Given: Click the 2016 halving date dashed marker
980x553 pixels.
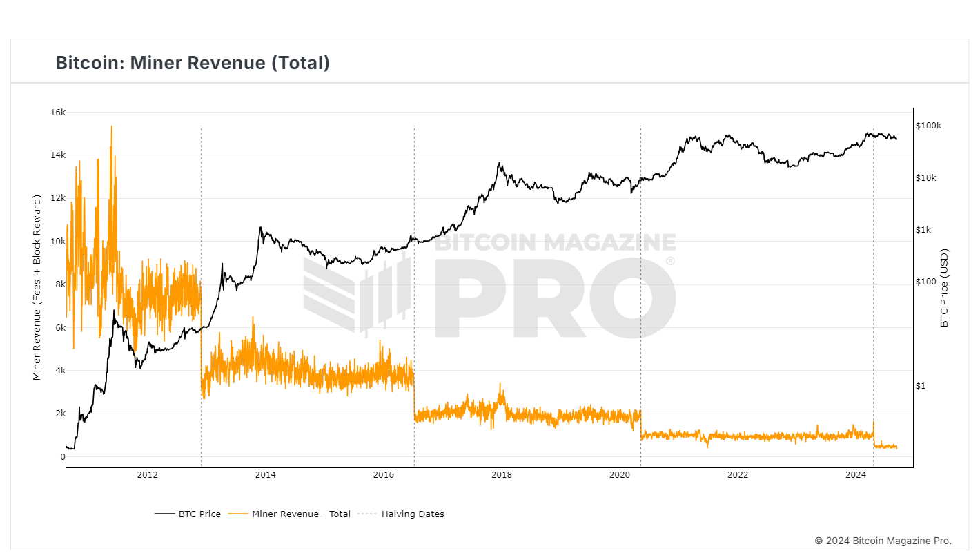Looking at the screenshot, I should 414,290.
